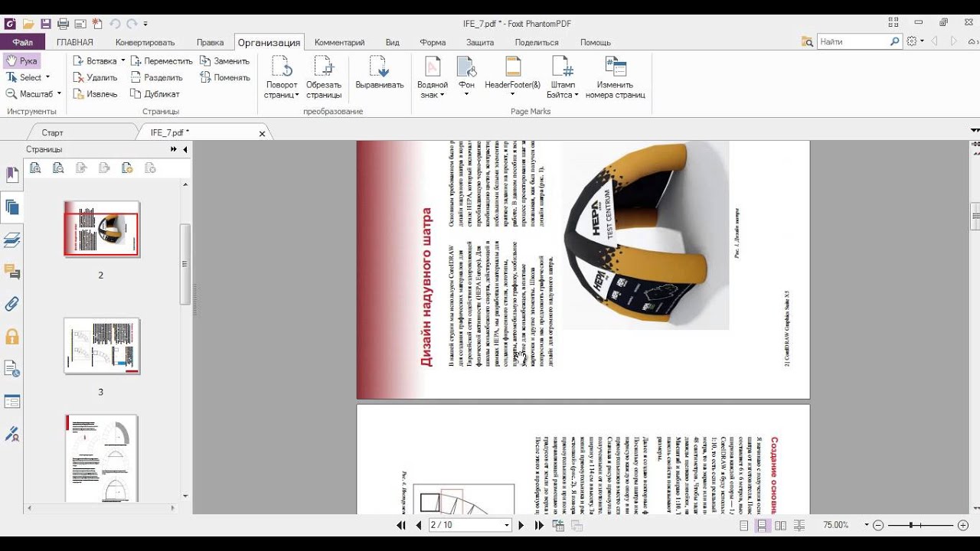
Task: Open the Масштаб zoom dropdown
Action: tap(58, 94)
